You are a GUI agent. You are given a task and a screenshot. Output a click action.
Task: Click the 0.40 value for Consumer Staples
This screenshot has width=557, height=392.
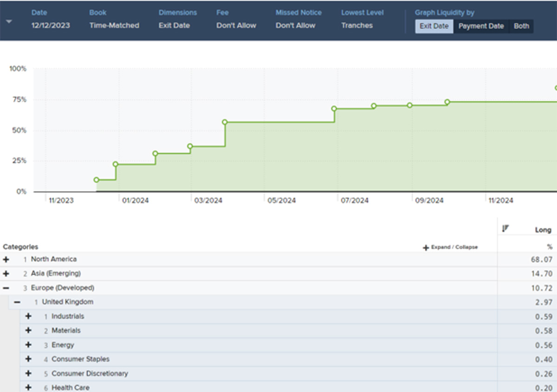tap(544, 360)
